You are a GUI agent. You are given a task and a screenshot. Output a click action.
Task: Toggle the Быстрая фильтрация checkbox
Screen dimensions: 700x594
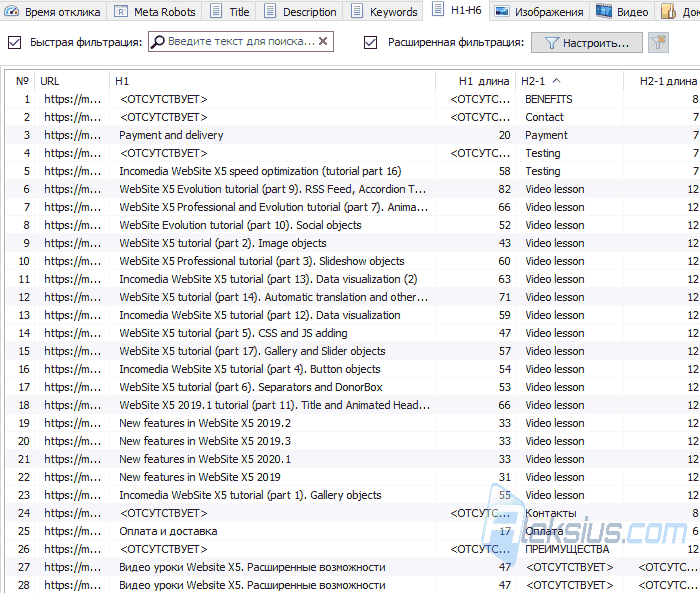coord(15,42)
